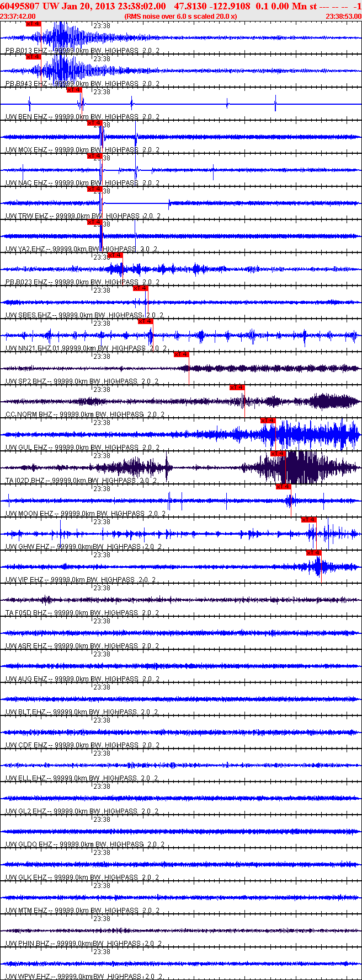362x980 pixels.
Task: Click the TA F05D BHZ station label
Action: pyautogui.click(x=26, y=613)
